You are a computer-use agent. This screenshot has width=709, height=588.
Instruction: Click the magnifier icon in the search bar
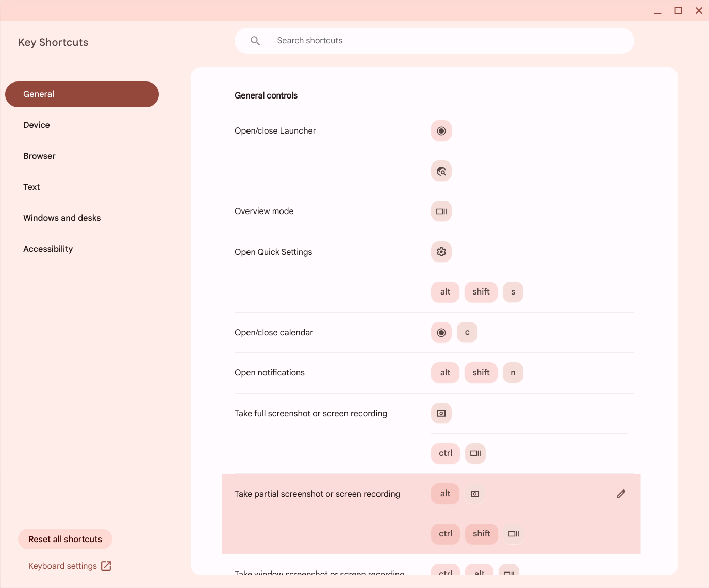(255, 41)
